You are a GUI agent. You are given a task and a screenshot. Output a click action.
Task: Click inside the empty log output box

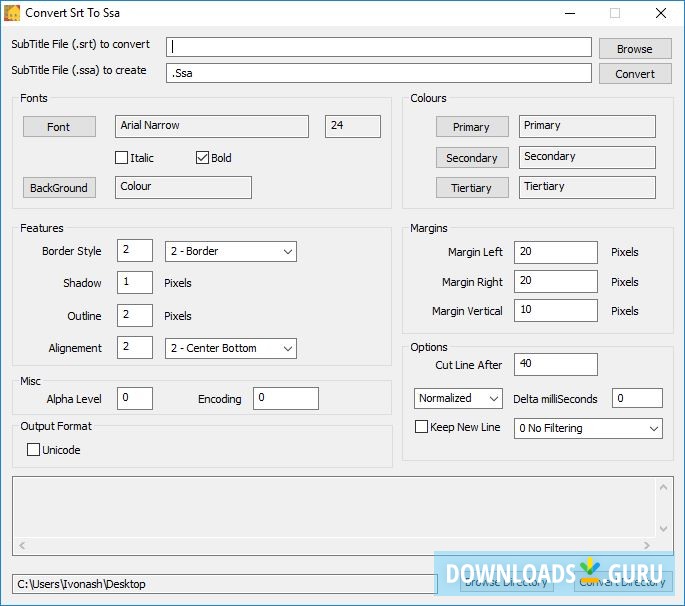[334, 507]
